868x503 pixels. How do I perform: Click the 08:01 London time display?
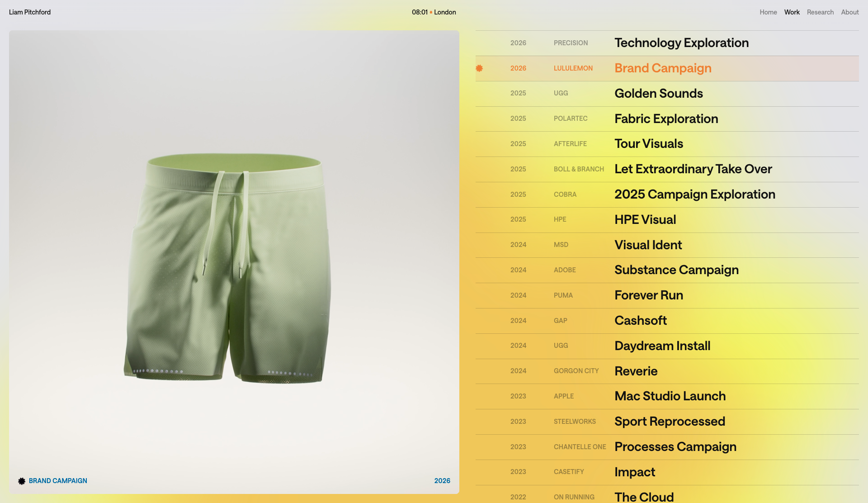[x=434, y=12]
